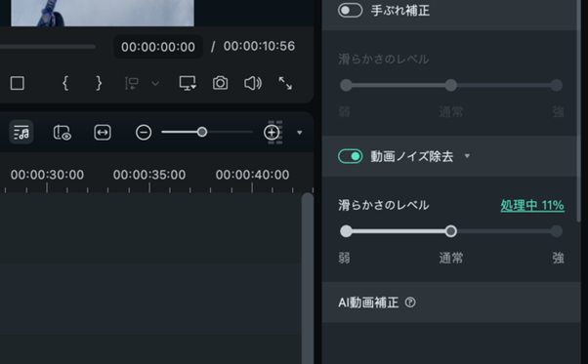Screen dimensions: 588x364
Task: Click the timeline zoom slider handle
Action: coord(202,132)
